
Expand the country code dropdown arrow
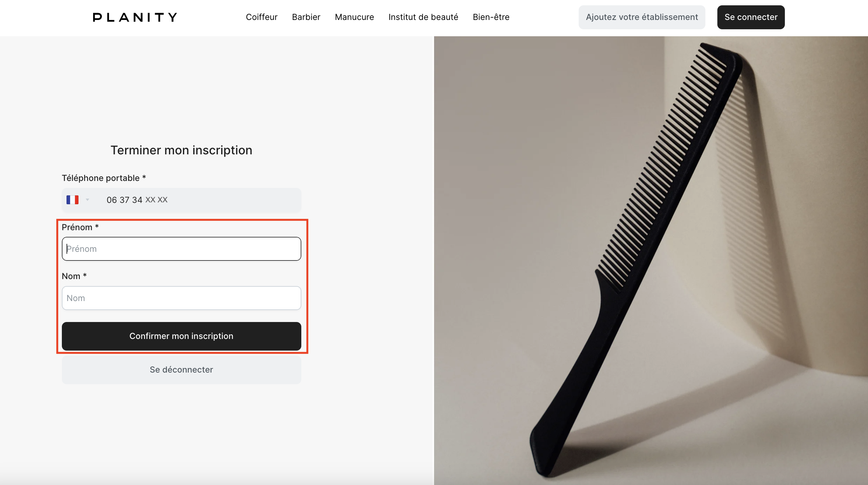point(87,200)
